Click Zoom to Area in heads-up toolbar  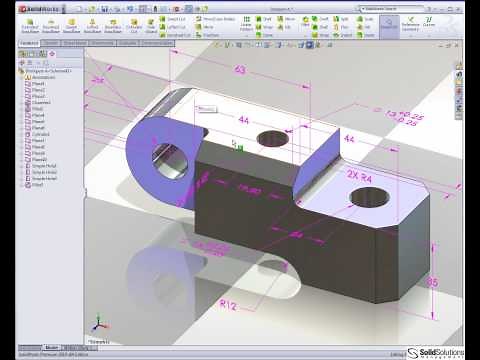tap(227, 45)
